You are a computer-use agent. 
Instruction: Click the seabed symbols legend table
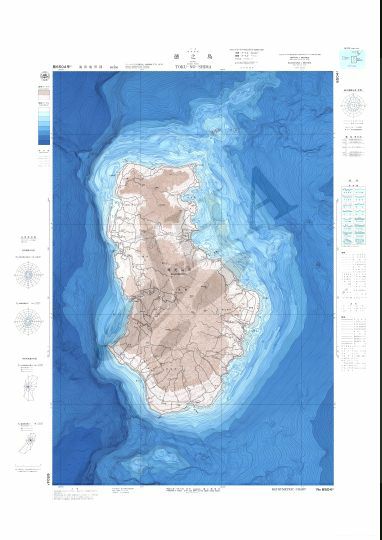353,216
